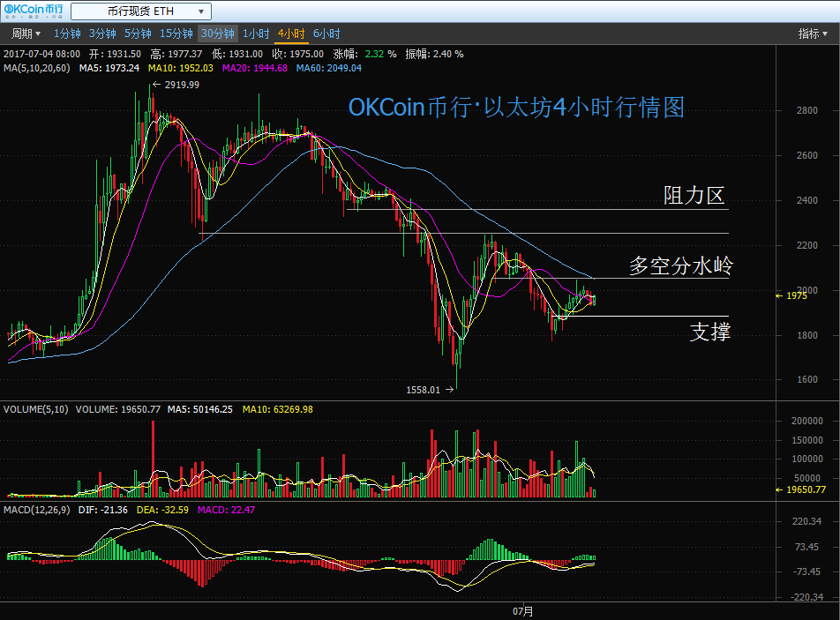
Task: Click the 07月 timeline marker
Action: click(x=523, y=610)
